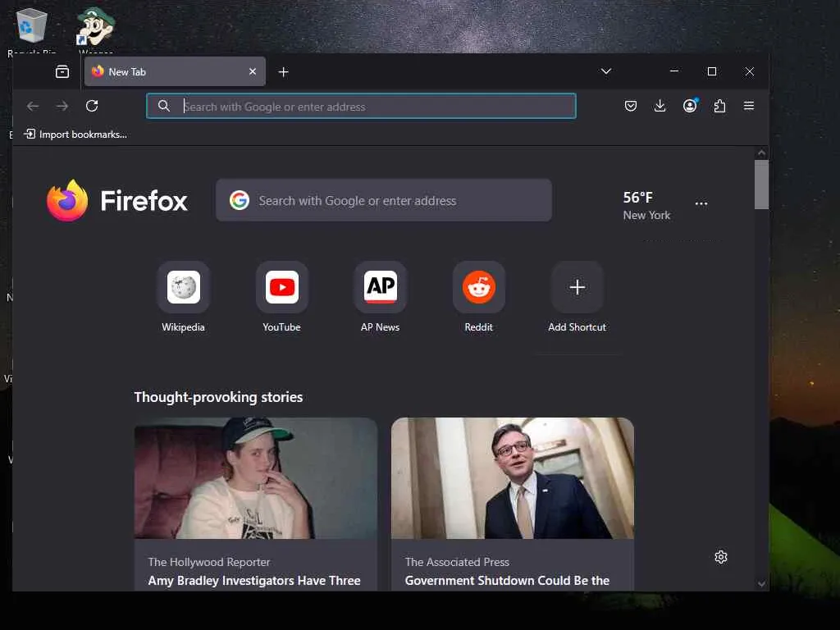Click the page search box with Google logo

[x=384, y=200]
